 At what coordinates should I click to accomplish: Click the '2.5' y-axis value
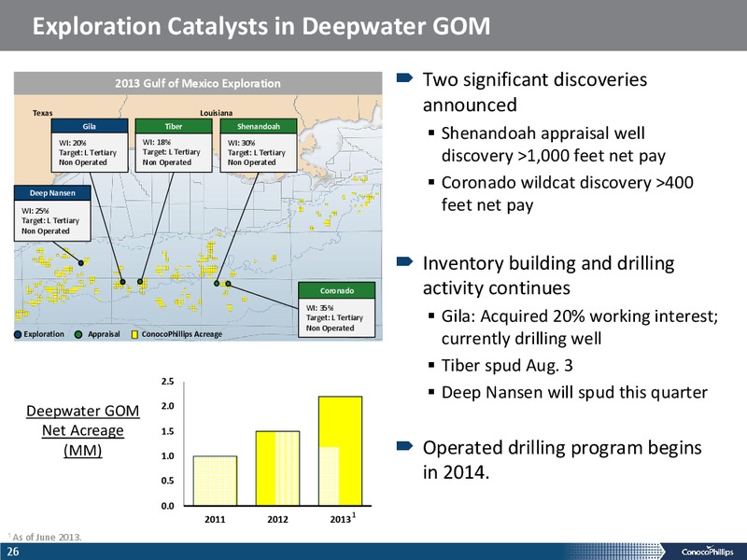[x=168, y=382]
